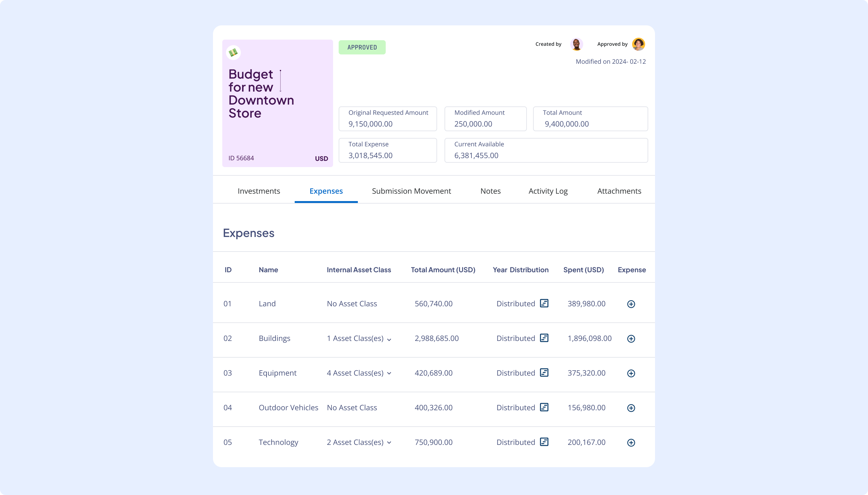The height and width of the screenshot is (495, 868).
Task: Click the Year Distribution column header
Action: 521,270
